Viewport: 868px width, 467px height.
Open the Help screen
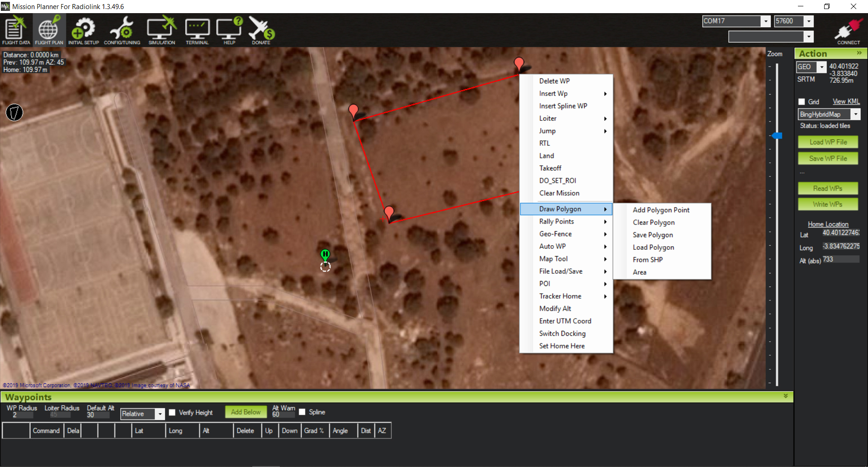(x=229, y=30)
